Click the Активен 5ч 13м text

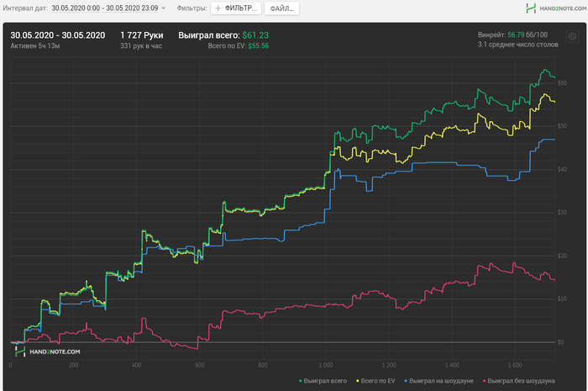[x=35, y=45]
